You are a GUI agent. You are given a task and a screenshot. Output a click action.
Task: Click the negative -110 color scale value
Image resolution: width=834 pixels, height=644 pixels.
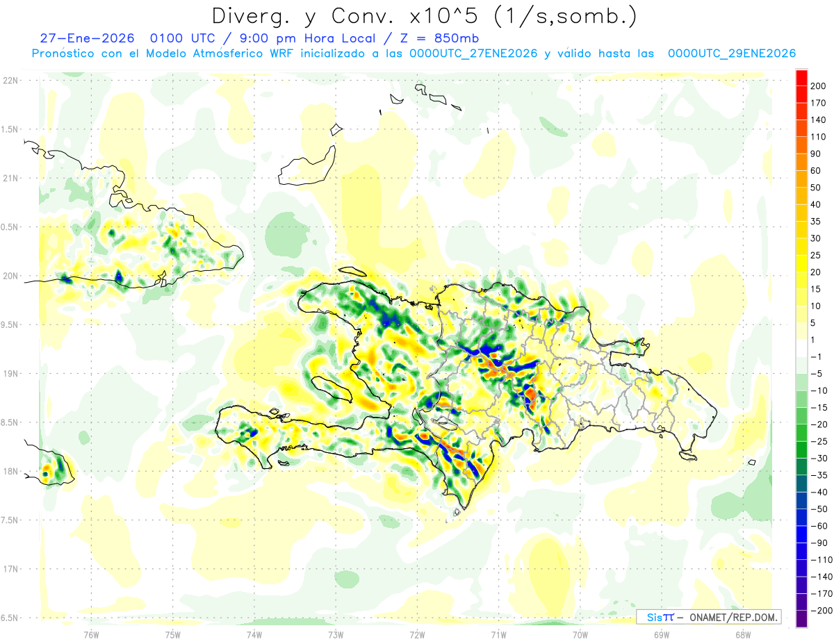click(821, 560)
